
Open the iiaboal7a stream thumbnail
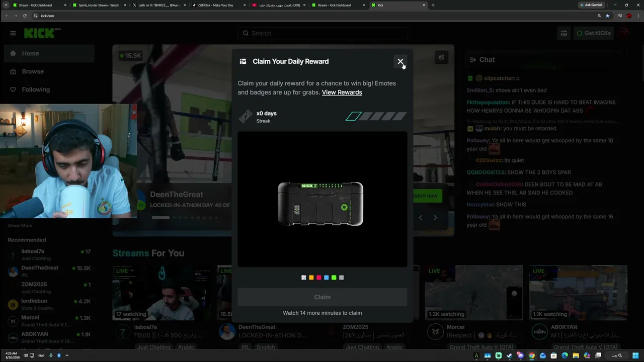tap(162, 293)
